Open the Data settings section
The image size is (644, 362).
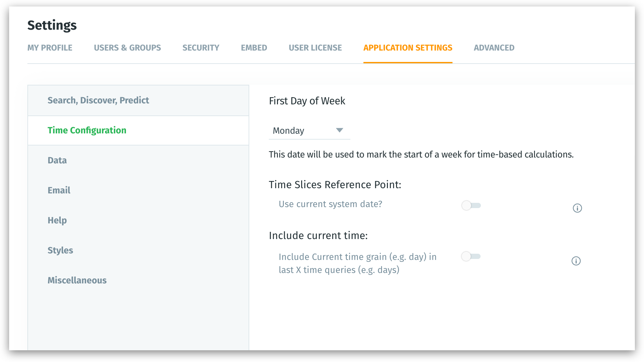click(x=57, y=160)
